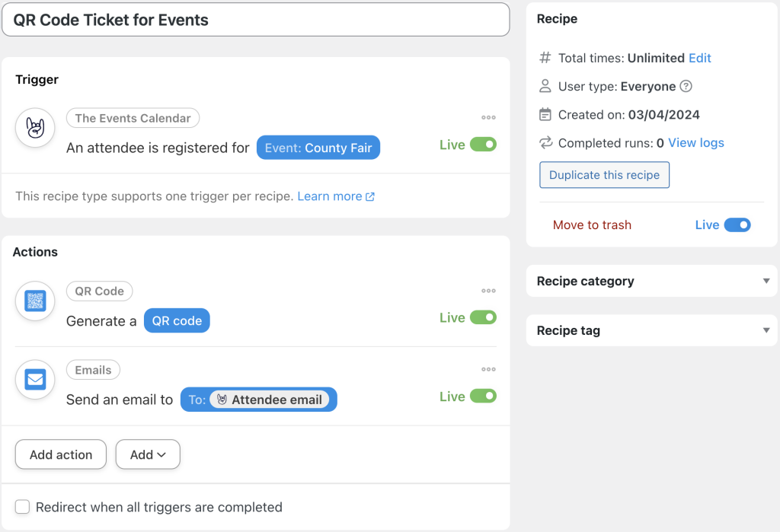Open QR Code action's three-dot menu
The height and width of the screenshot is (532, 780).
[488, 291]
